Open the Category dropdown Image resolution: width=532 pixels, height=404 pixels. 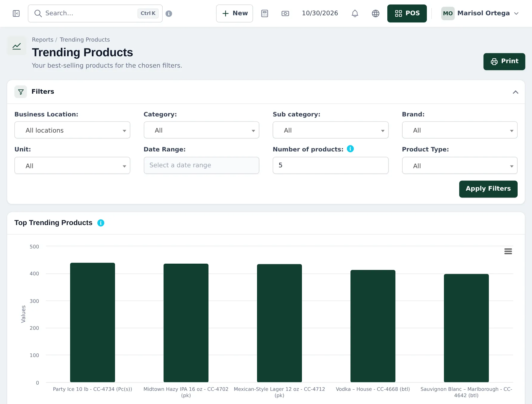(201, 130)
